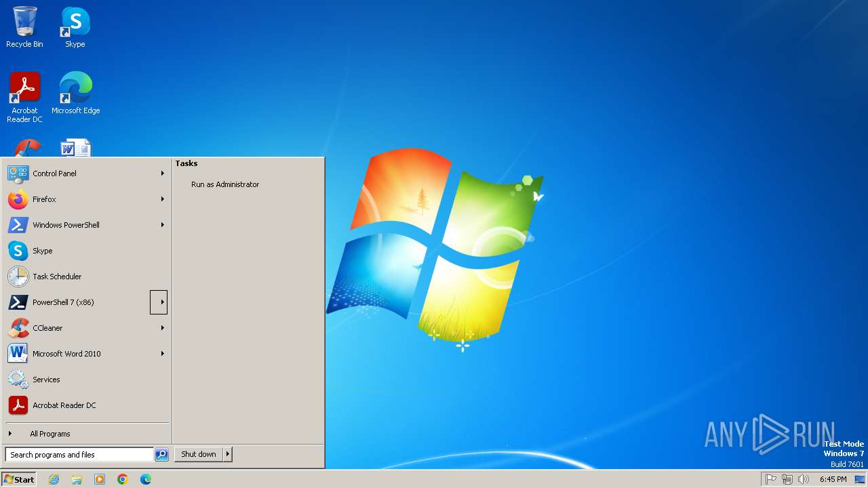Select the Skype text label in Start menu
This screenshot has height=488, width=868.
pyautogui.click(x=42, y=251)
